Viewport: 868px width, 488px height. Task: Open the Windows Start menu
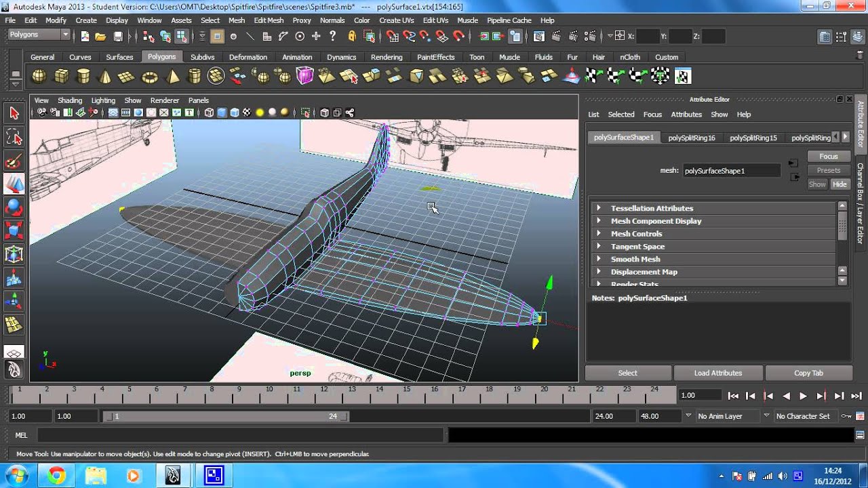coord(16,476)
